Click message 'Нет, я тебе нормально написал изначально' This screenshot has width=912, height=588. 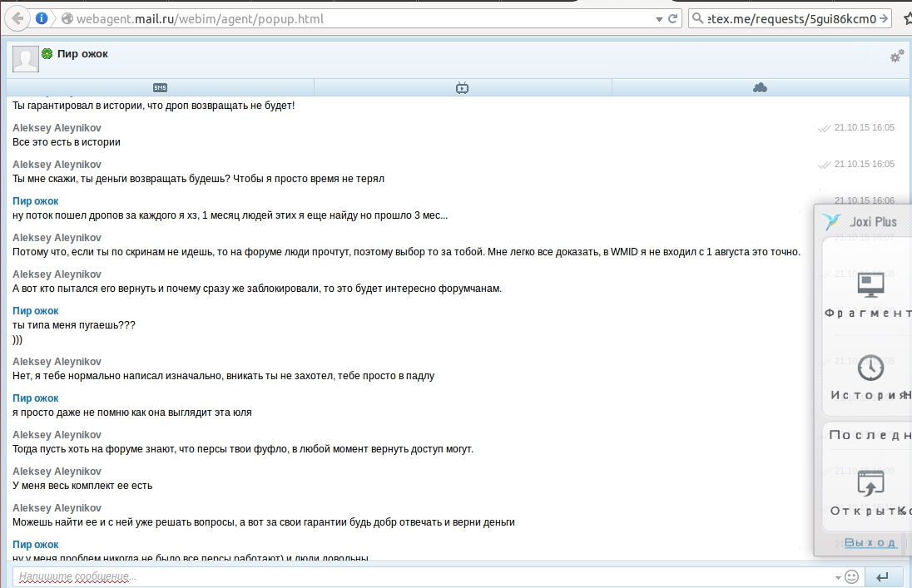[223, 376]
